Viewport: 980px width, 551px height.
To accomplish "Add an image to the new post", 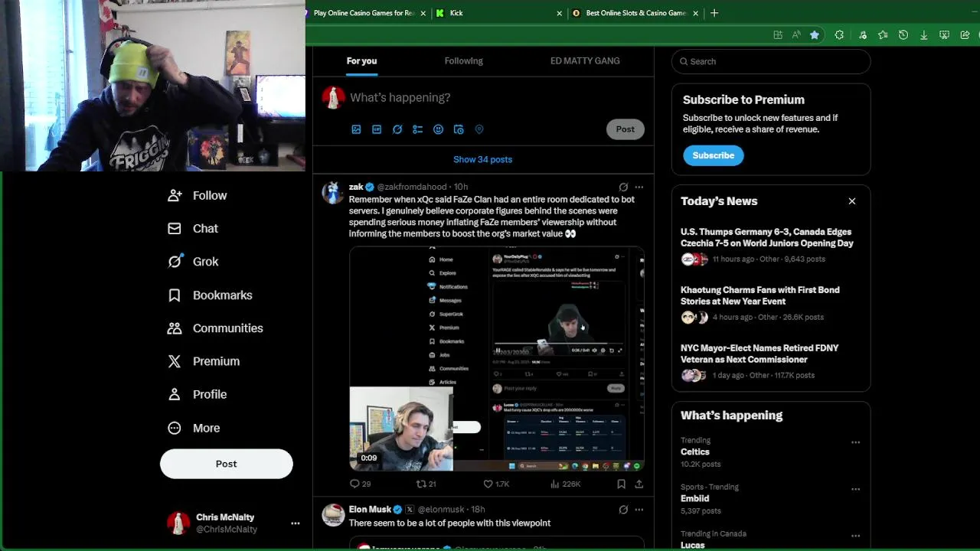I will coord(356,129).
